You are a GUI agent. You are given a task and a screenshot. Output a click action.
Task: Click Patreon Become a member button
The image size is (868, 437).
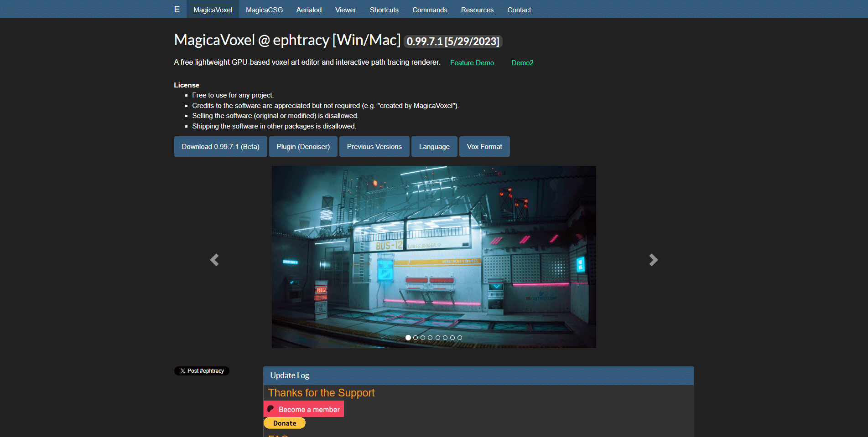[x=304, y=409]
